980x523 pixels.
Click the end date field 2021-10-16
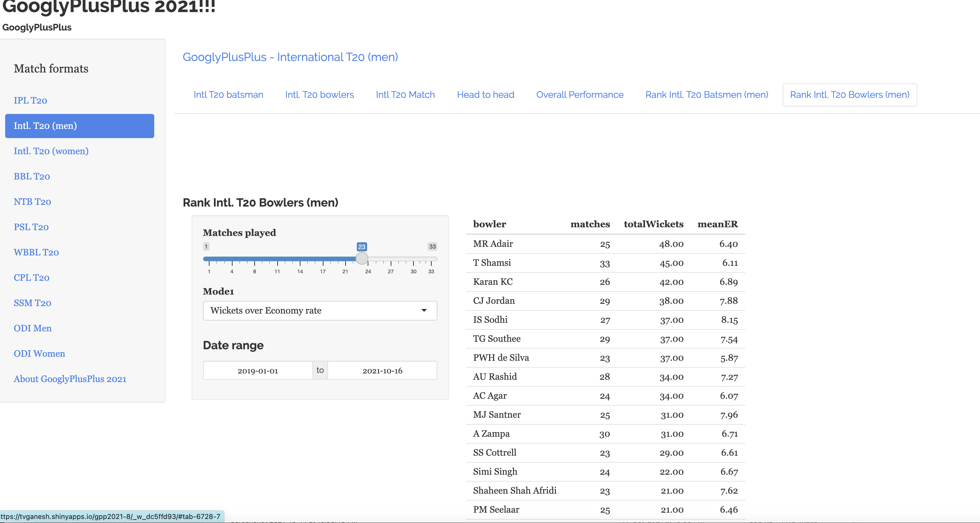[382, 371]
